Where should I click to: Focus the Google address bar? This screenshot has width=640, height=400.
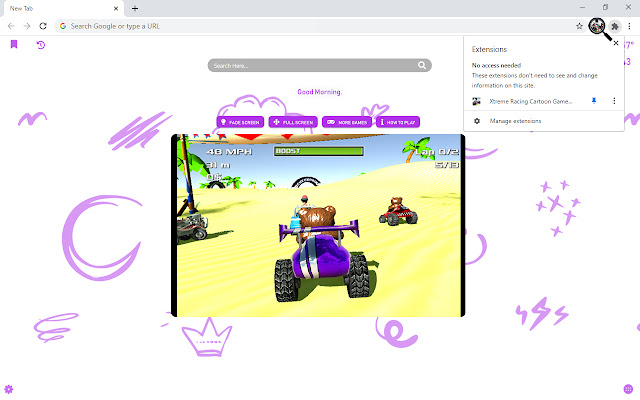pyautogui.click(x=320, y=26)
